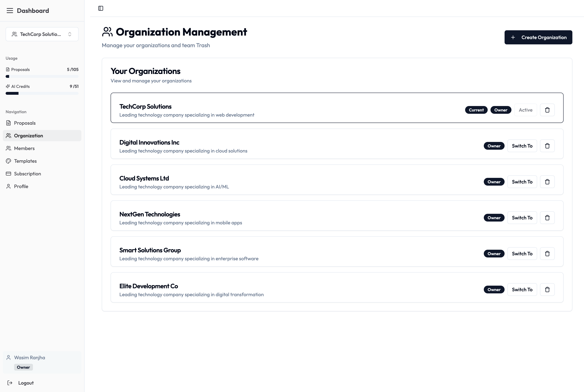The image size is (584, 392).
Task: Click the Profile person icon in navigation
Action: [x=8, y=186]
